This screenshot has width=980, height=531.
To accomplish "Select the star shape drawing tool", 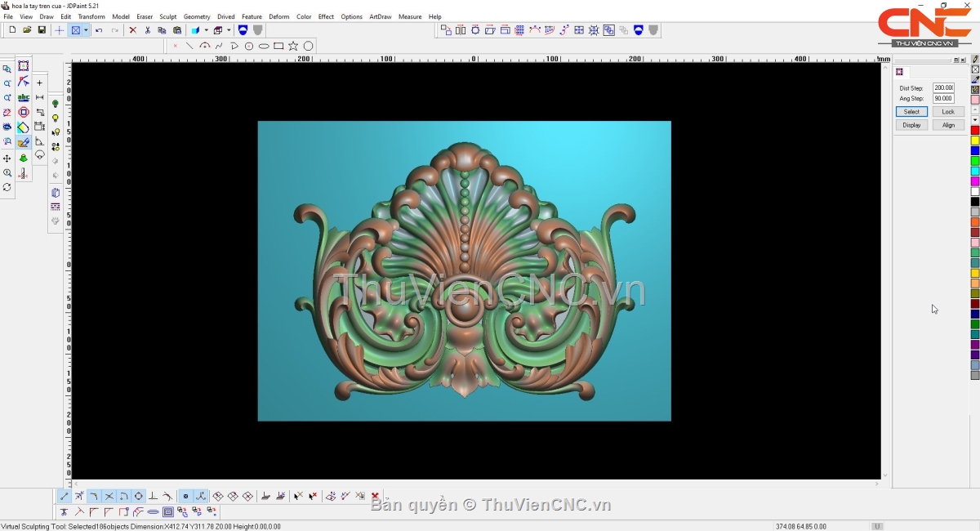I will tap(293, 46).
